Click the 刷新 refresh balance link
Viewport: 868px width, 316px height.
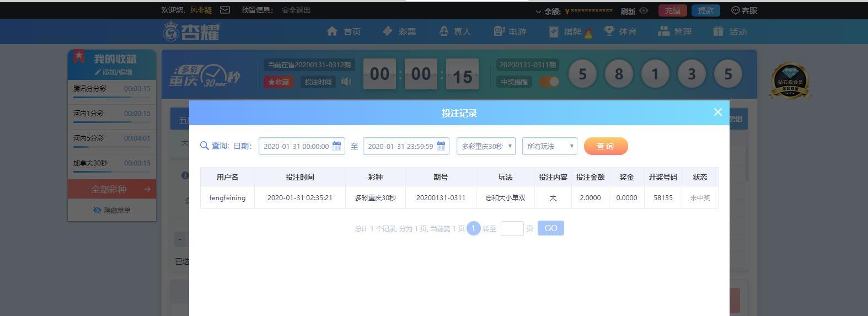(x=628, y=10)
